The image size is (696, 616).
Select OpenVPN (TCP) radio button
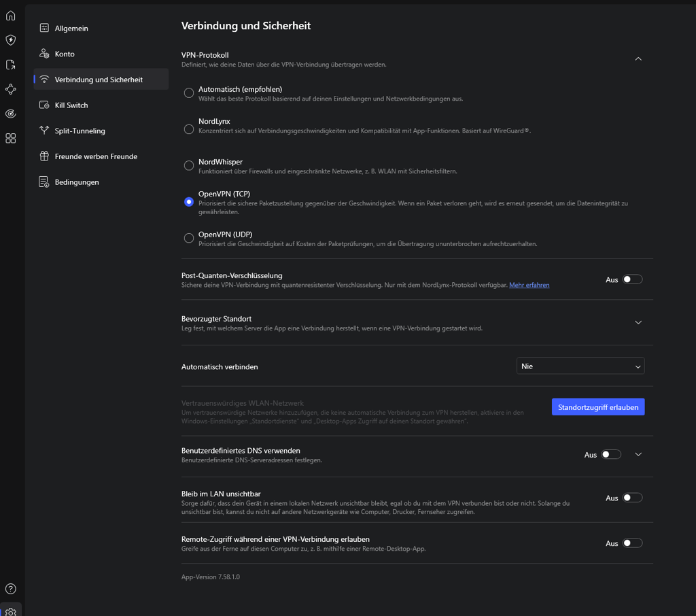coord(189,202)
